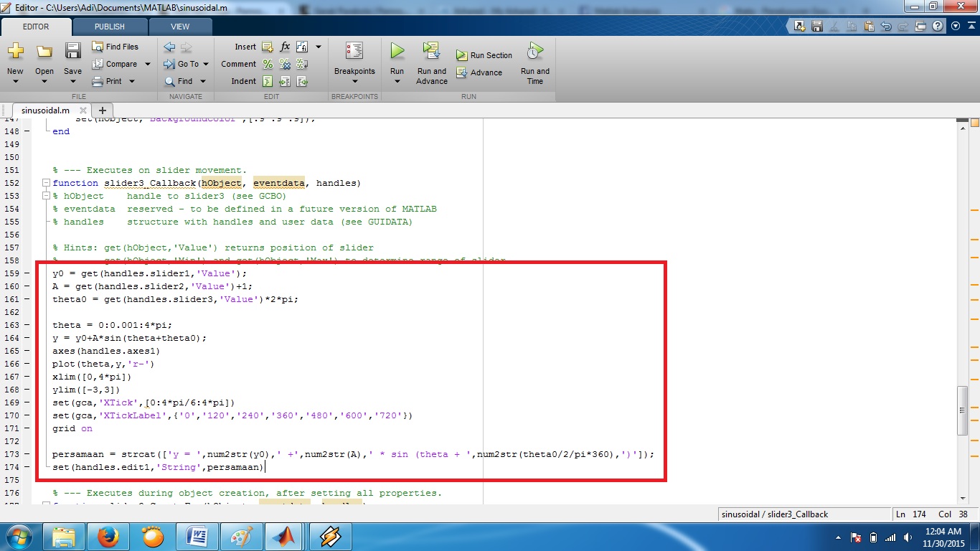This screenshot has width=980, height=551.
Task: Open the Breakpoints dropdown menu
Action: 354,80
